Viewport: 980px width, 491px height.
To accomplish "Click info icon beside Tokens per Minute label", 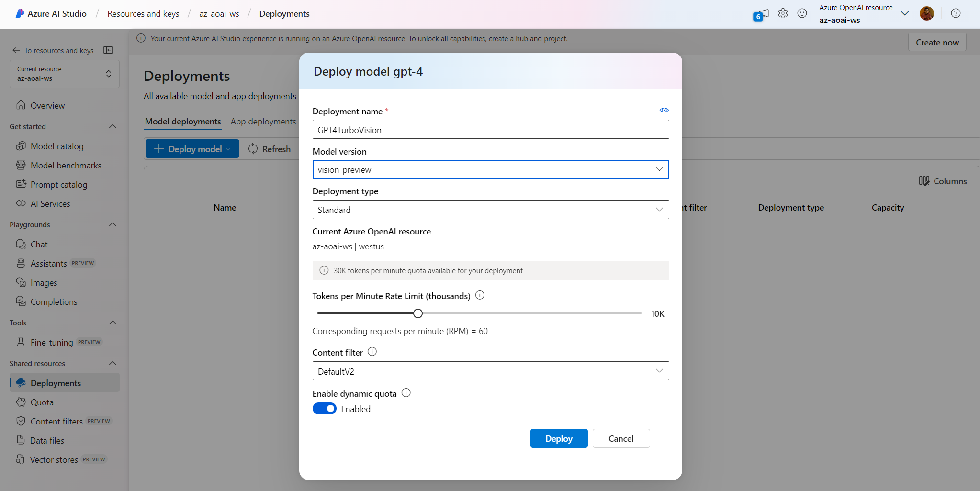I will [480, 295].
